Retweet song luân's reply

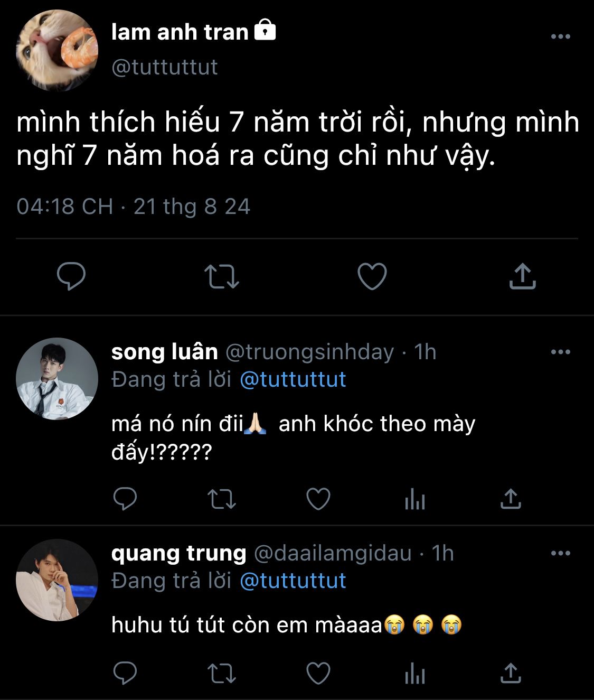(x=222, y=498)
